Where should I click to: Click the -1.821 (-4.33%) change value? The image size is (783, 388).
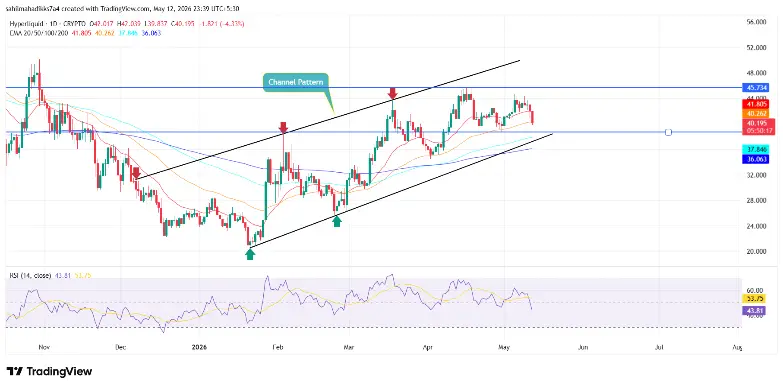click(223, 23)
